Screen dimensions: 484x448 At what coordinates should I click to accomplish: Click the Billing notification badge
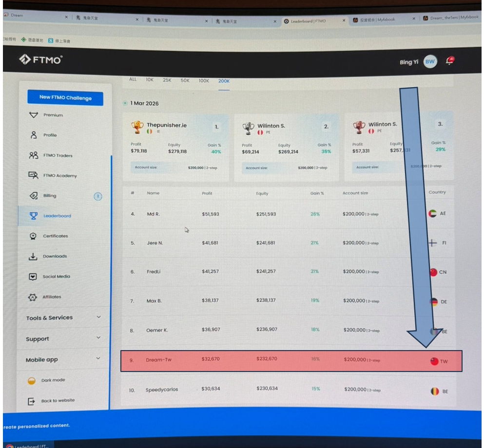(x=98, y=196)
